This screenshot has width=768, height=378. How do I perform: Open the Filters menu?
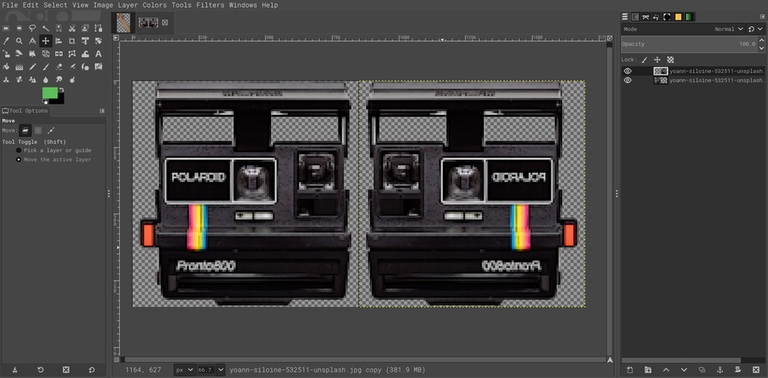pyautogui.click(x=210, y=5)
